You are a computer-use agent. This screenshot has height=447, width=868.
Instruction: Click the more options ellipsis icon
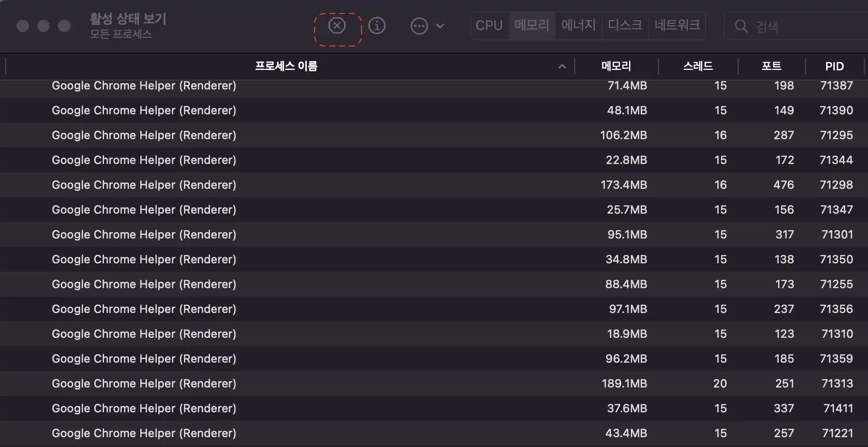[420, 26]
